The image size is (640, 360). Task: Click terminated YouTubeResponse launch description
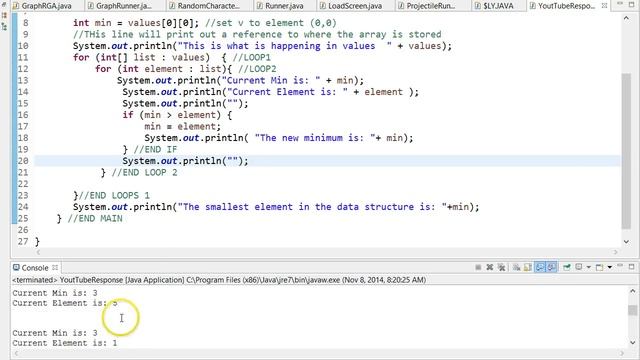click(219, 280)
